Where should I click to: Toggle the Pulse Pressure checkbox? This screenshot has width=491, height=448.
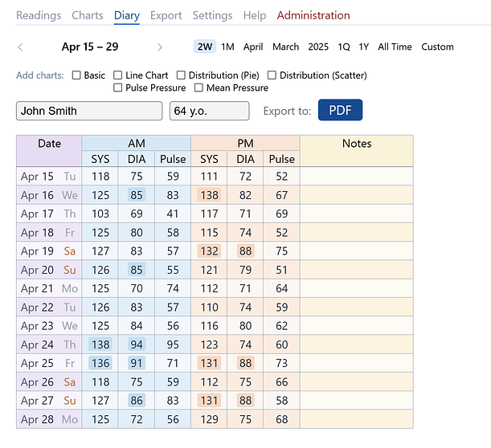118,88
